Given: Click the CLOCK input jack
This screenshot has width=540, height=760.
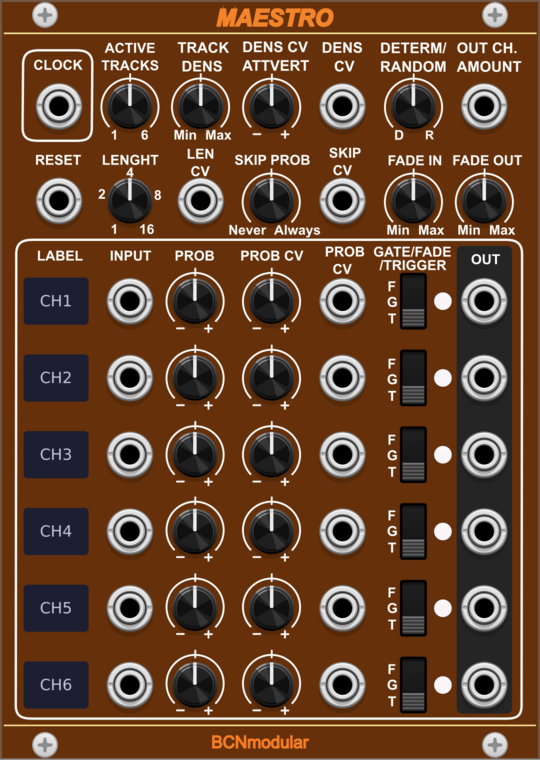Looking at the screenshot, I should [x=59, y=106].
